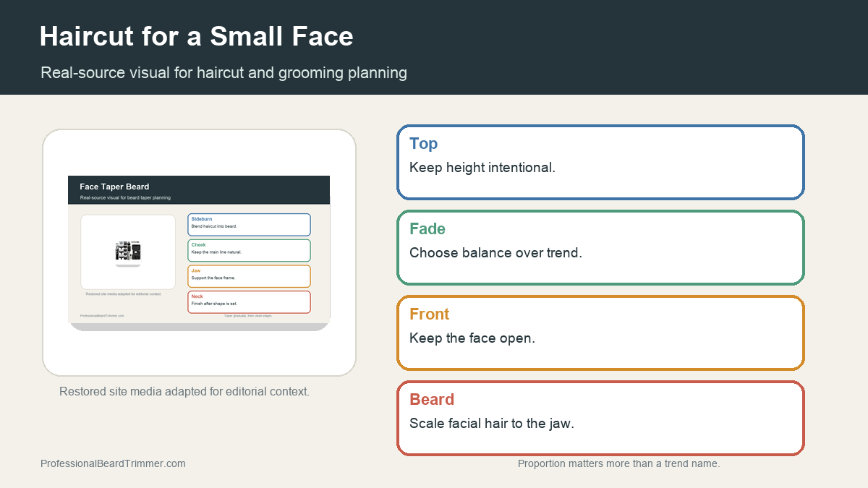
Task: Click the 'Front' card heading
Action: tap(430, 314)
